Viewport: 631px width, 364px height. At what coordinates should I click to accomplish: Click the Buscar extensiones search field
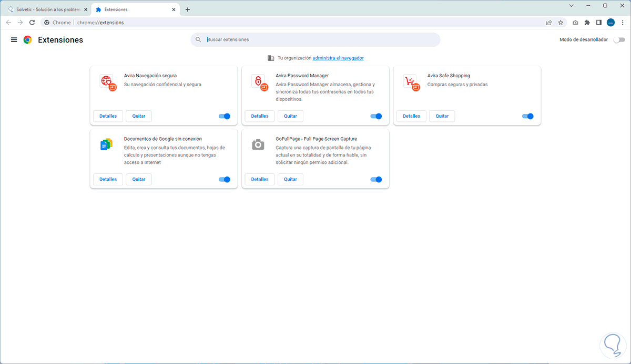pyautogui.click(x=315, y=40)
